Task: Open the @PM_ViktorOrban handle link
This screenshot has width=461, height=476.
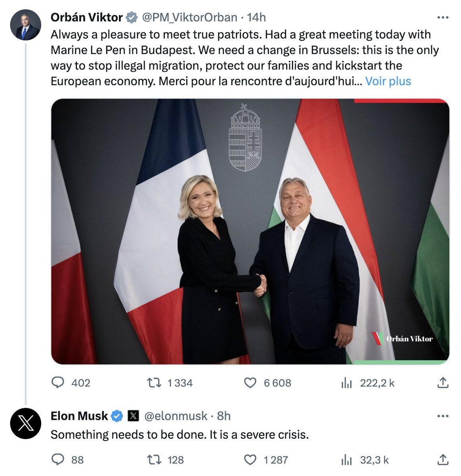Action: (189, 17)
